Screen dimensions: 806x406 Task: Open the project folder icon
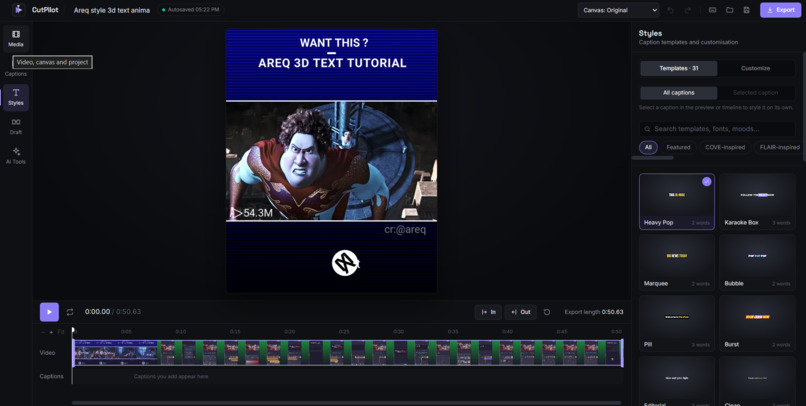(x=729, y=10)
